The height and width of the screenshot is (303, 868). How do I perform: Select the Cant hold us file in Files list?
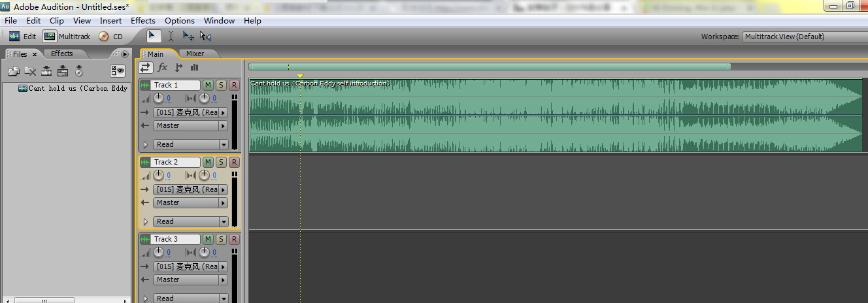click(73, 88)
